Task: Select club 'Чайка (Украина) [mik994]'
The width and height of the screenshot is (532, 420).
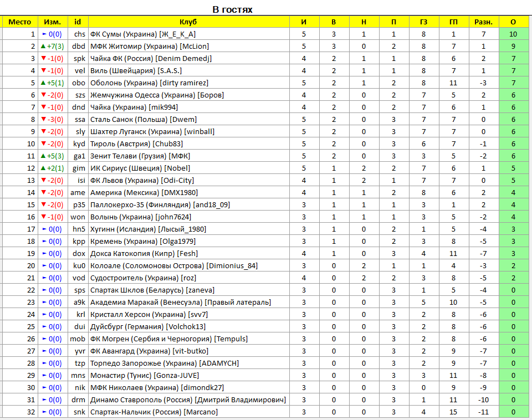Action: pos(134,107)
